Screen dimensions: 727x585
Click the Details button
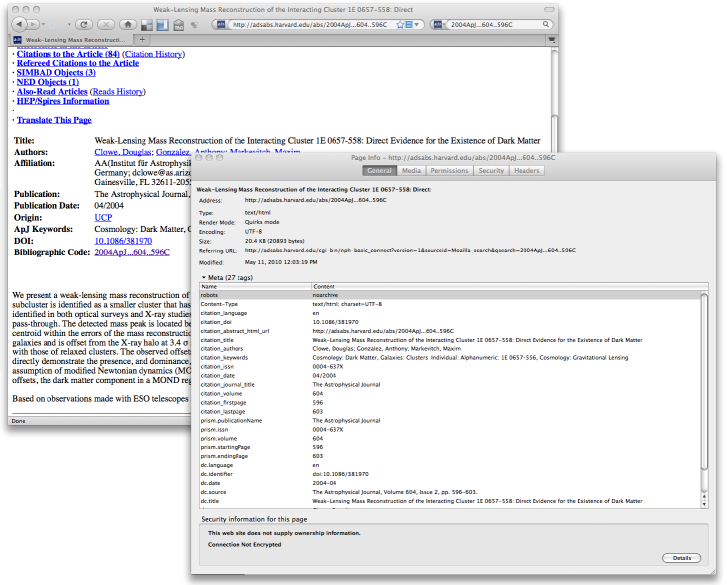681,557
